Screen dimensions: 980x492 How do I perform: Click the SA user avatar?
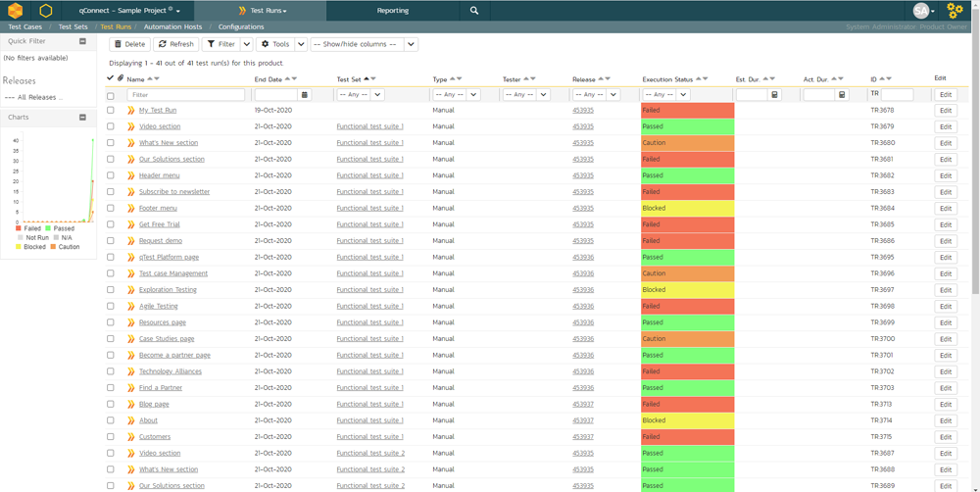921,11
